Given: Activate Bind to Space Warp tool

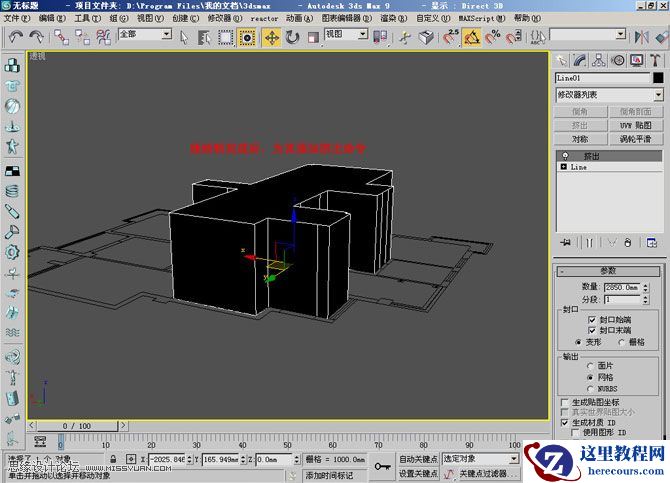Looking at the screenshot, I should [103, 37].
